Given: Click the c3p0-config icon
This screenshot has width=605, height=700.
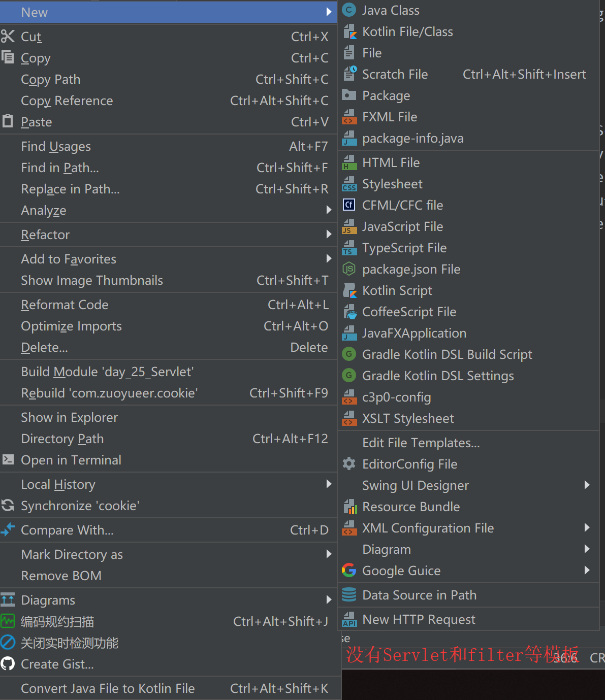Looking at the screenshot, I should 349,397.
